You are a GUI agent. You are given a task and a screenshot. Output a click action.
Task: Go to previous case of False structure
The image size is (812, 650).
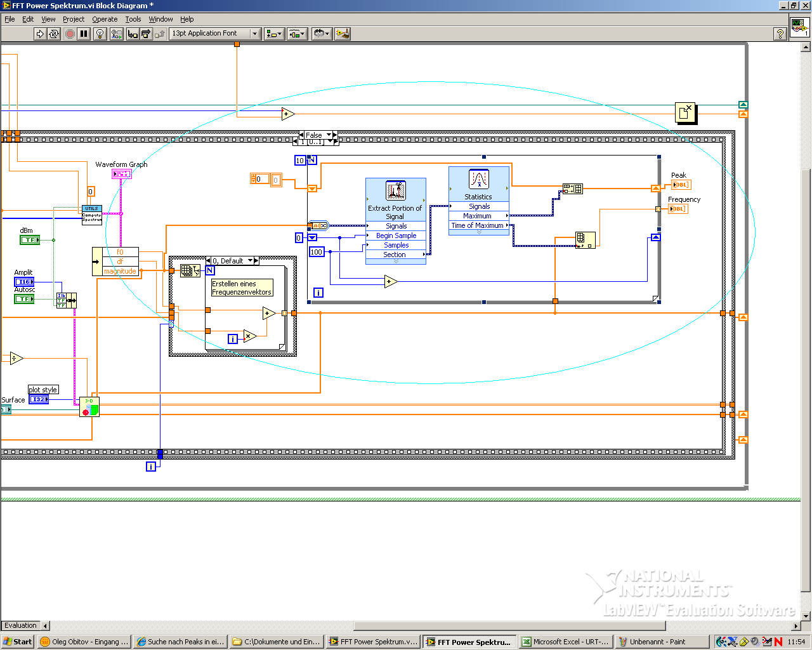pos(301,135)
